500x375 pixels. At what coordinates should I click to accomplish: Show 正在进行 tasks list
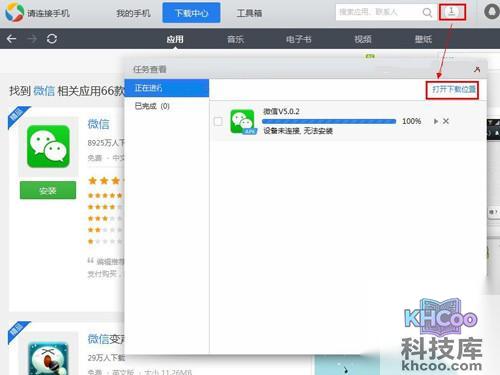point(167,88)
